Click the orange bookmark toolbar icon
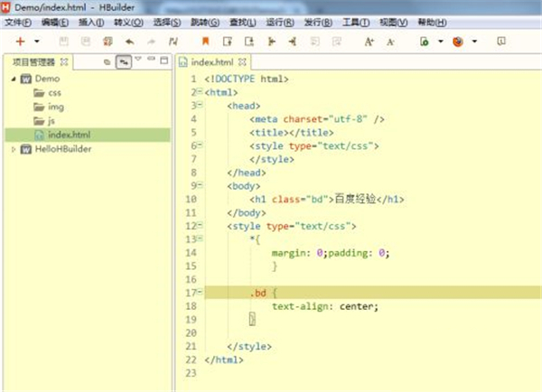The height and width of the screenshot is (392, 542). point(205,41)
